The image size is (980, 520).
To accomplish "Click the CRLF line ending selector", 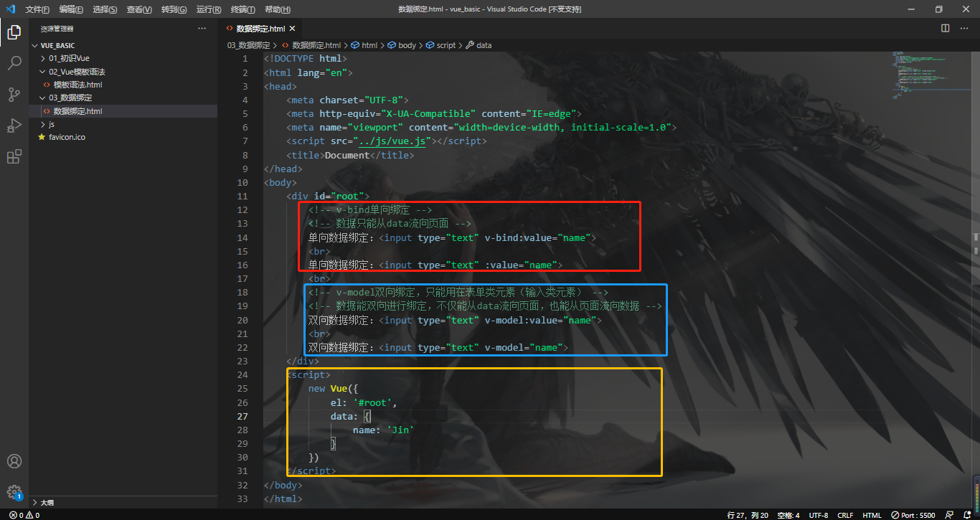I will pos(845,515).
